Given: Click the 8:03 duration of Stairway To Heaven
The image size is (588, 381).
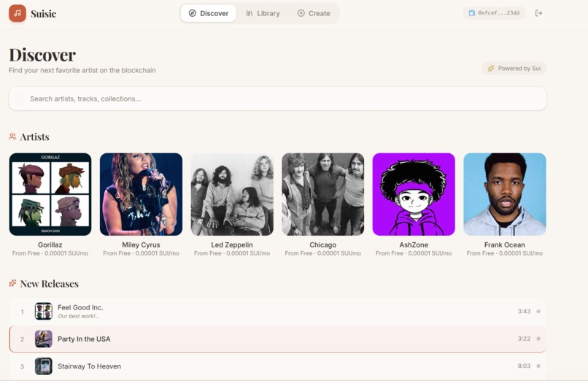Looking at the screenshot, I should [524, 366].
